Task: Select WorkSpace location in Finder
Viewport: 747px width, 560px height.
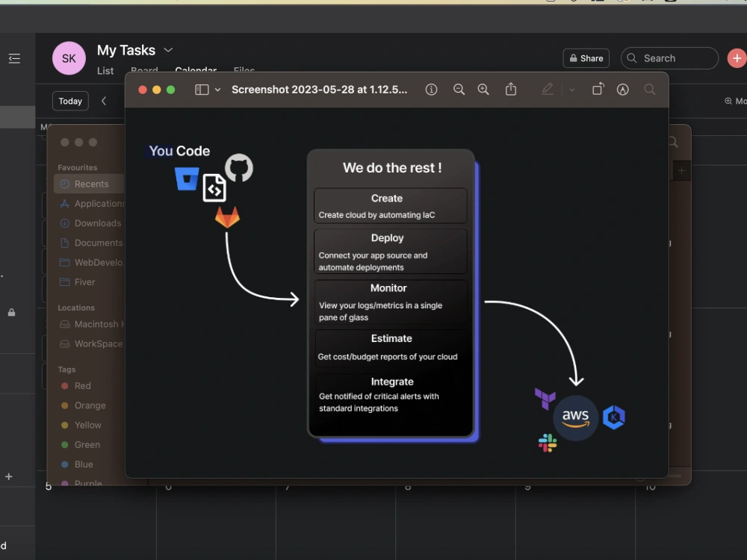Action: pyautogui.click(x=90, y=343)
